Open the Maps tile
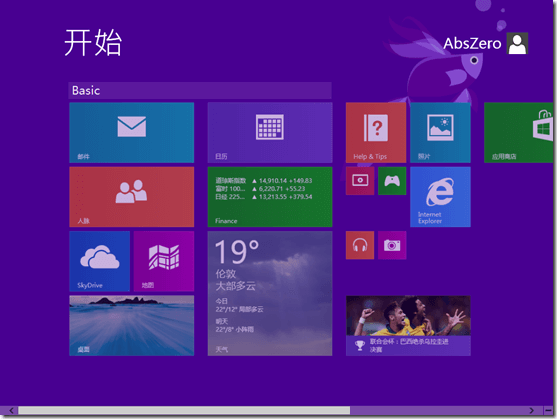This screenshot has width=557, height=419. (x=164, y=261)
